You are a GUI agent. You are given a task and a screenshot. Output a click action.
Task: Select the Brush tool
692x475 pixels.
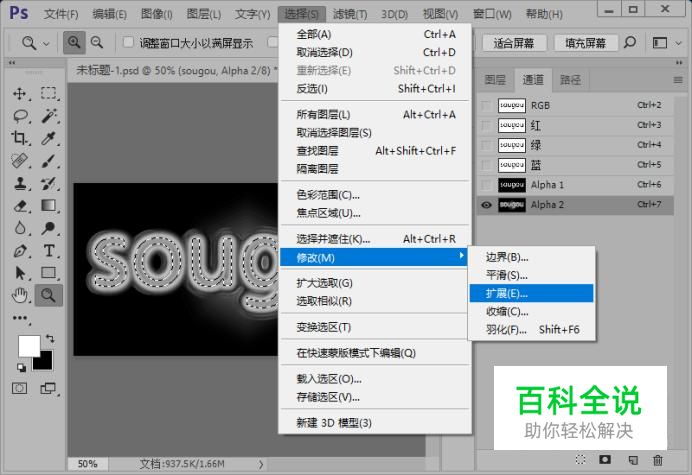[x=48, y=161]
